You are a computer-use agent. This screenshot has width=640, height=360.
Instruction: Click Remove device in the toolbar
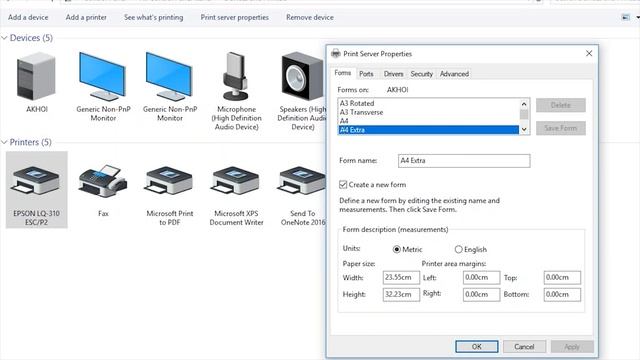coord(310,18)
